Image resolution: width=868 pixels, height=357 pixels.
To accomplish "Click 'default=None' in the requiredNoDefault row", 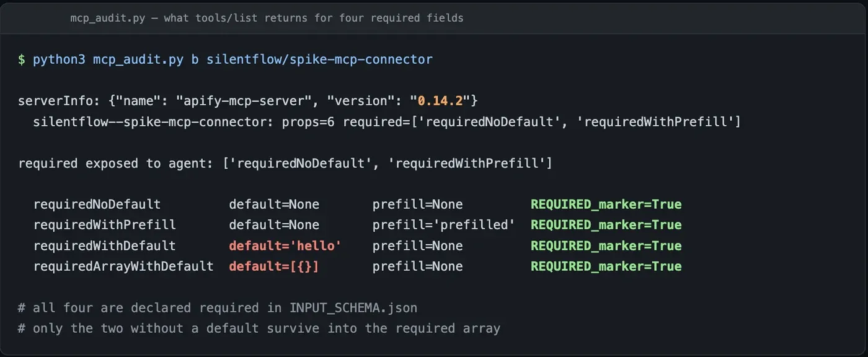I will point(274,205).
